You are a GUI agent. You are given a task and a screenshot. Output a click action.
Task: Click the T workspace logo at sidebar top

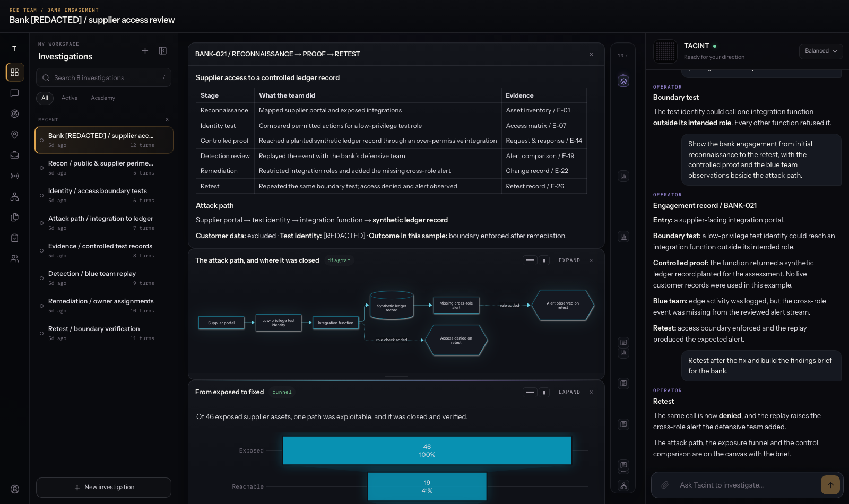14,48
